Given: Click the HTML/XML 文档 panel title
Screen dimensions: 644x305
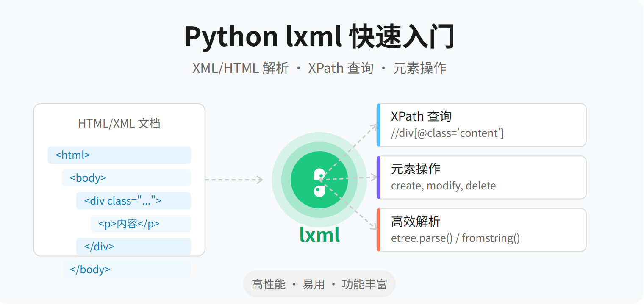Looking at the screenshot, I should 119,124.
